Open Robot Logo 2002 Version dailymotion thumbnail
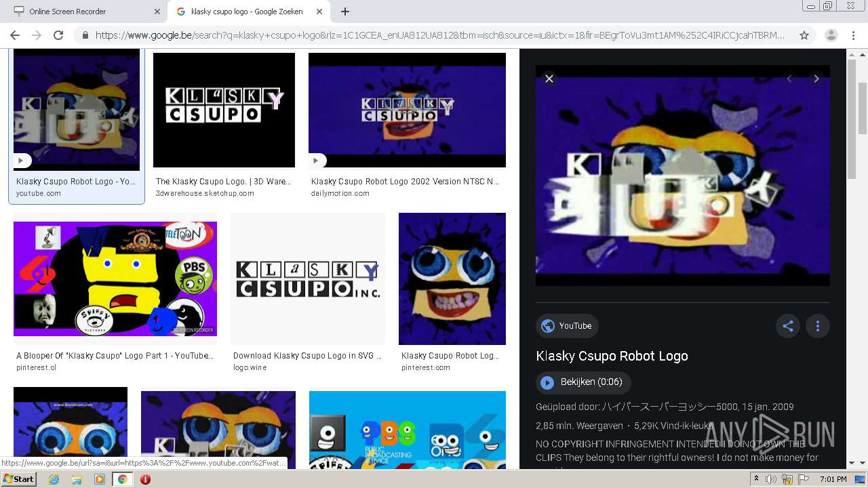 [x=407, y=110]
